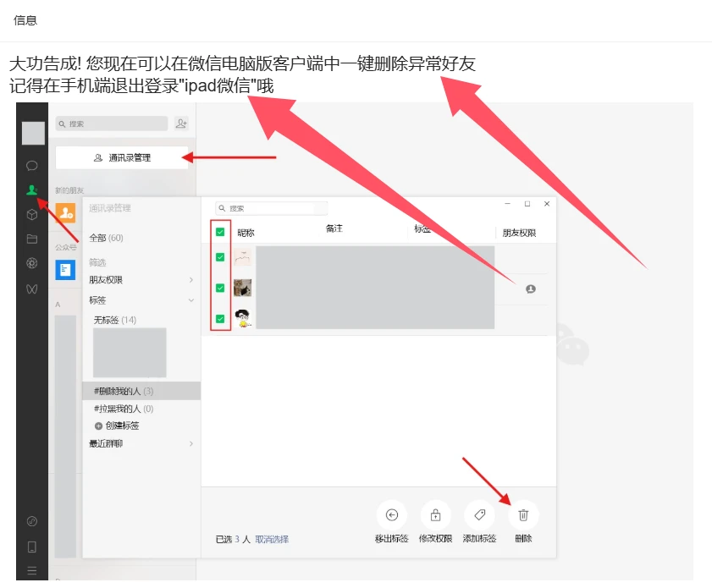Open the Contacts icon in the sidebar

point(32,190)
